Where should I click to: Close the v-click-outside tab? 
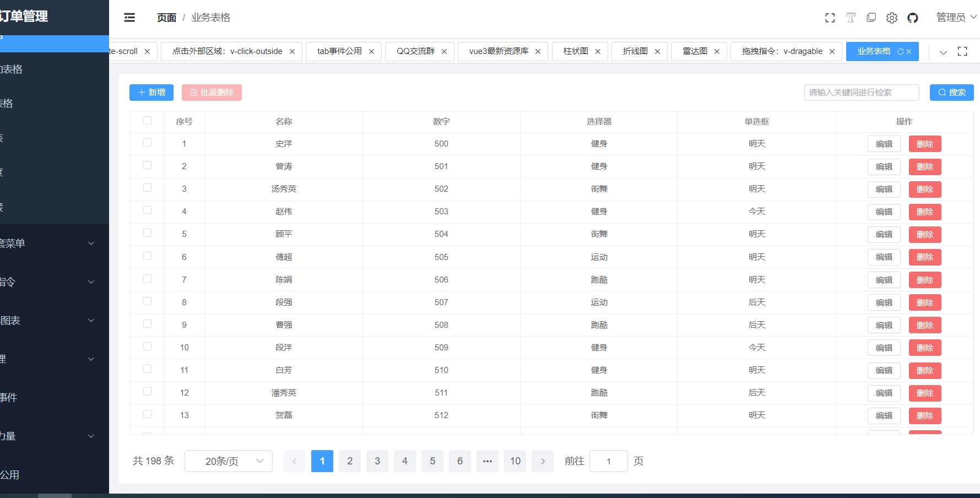pyautogui.click(x=292, y=51)
